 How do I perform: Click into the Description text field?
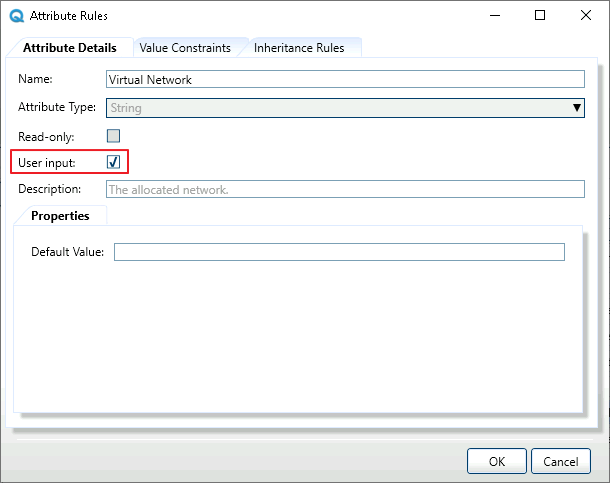pyautogui.click(x=344, y=189)
